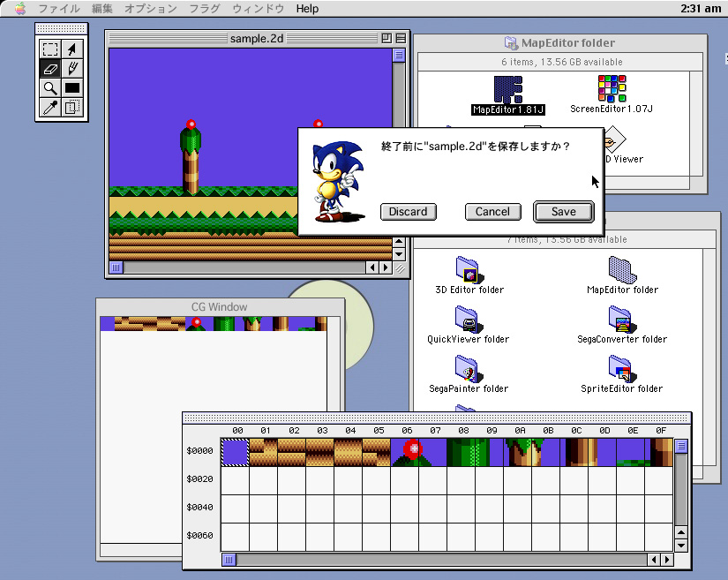Click the Discard button in the dialog
The image size is (728, 580).
[x=408, y=212]
